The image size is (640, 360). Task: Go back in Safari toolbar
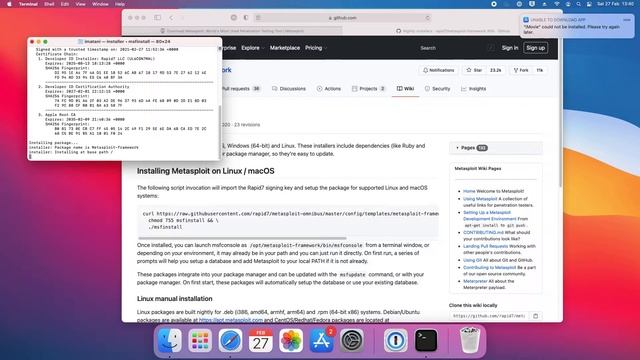click(x=171, y=18)
